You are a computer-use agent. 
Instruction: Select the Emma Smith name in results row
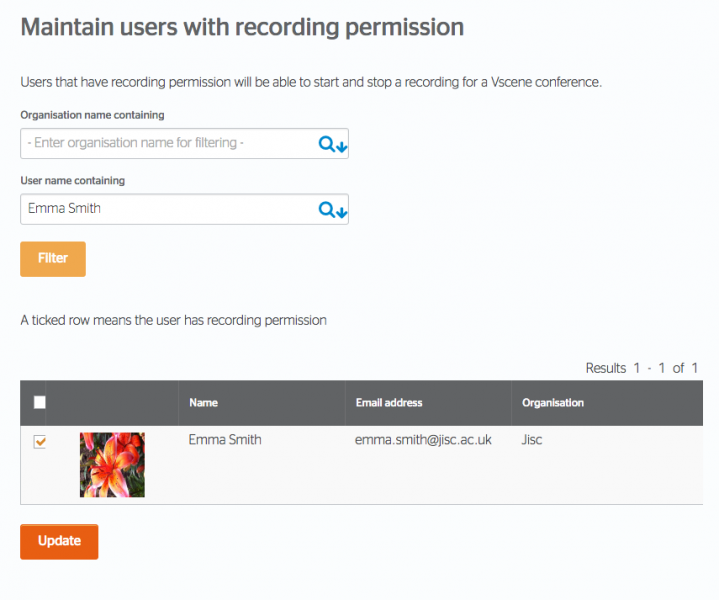225,439
